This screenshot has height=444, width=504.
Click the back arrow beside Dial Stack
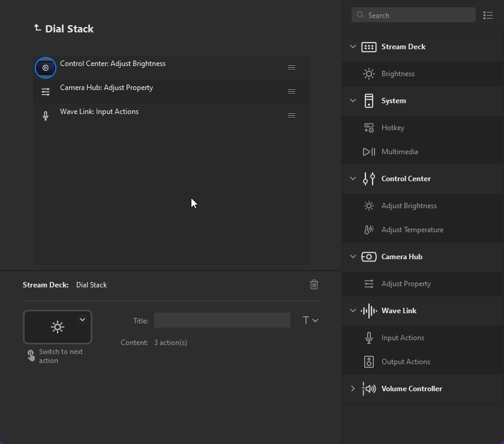click(x=37, y=28)
